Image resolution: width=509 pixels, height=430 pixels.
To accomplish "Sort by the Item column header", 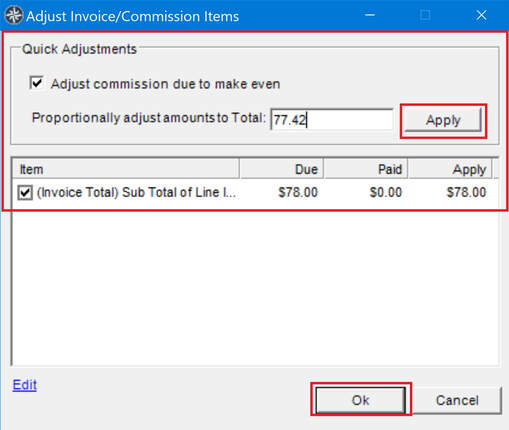I will 126,169.
